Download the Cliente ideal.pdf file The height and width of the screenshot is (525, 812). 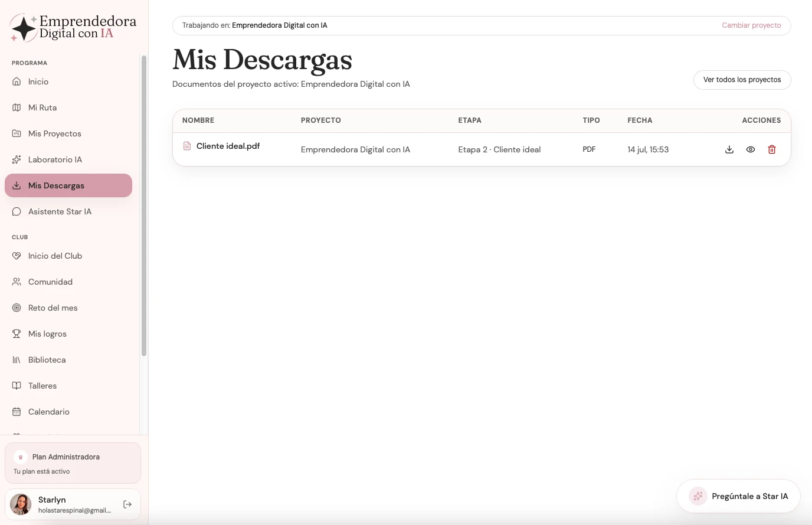(x=729, y=149)
